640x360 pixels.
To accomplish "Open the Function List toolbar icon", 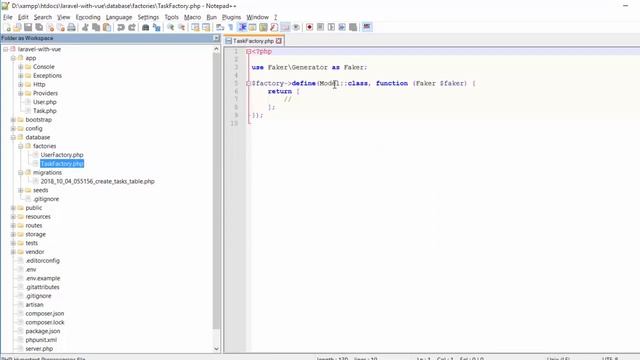I will (274, 27).
